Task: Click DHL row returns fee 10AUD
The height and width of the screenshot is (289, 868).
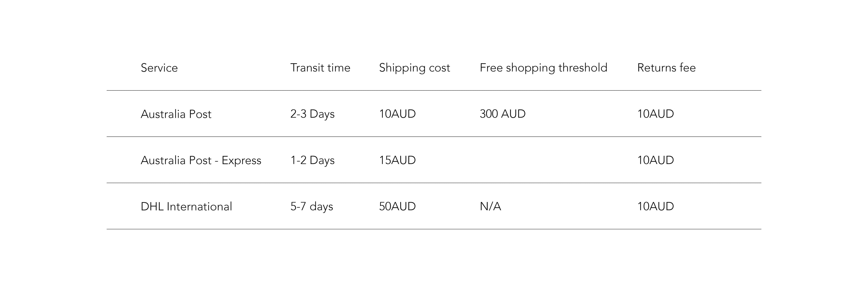Action: [655, 206]
